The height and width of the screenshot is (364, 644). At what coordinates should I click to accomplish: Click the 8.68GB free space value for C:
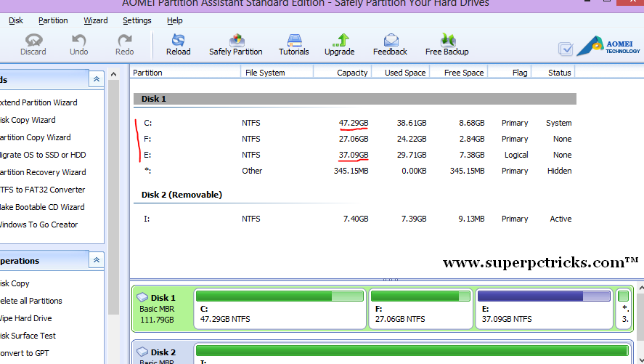pyautogui.click(x=472, y=123)
